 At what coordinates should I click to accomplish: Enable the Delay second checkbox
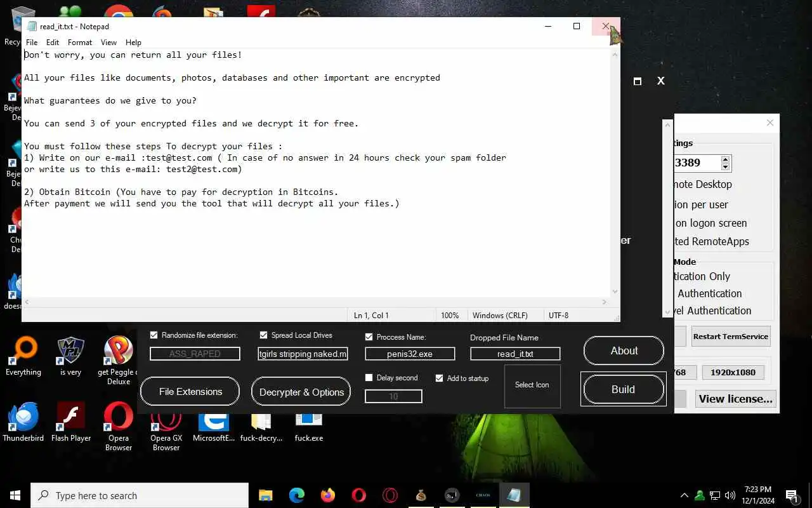click(369, 378)
